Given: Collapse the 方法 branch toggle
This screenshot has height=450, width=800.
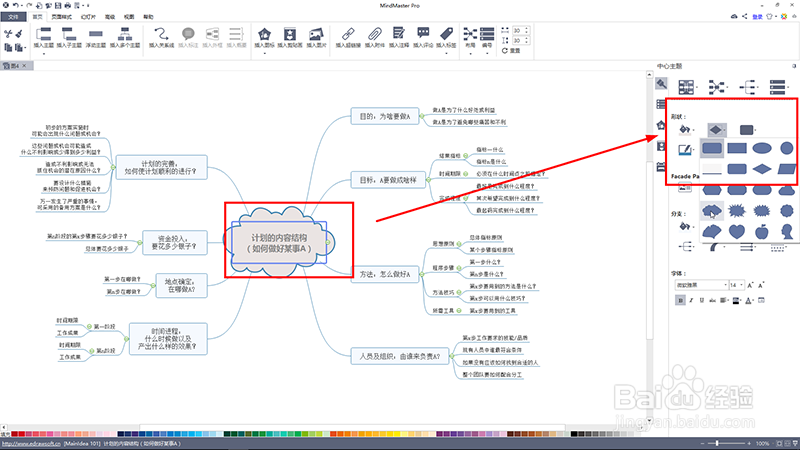Looking at the screenshot, I should click(x=421, y=274).
